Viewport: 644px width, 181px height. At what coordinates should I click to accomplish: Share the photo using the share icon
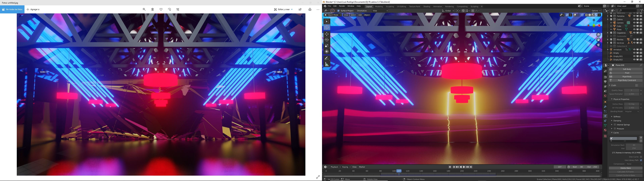point(300,9)
